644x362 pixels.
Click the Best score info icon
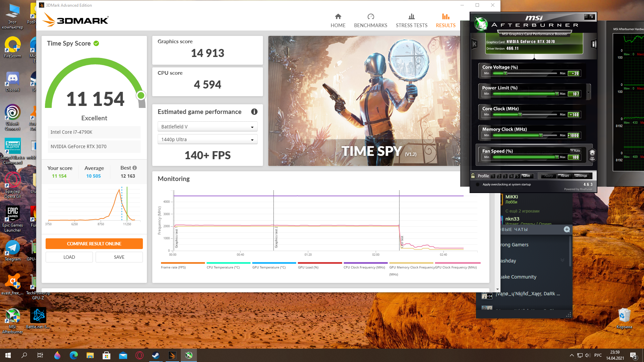click(135, 168)
